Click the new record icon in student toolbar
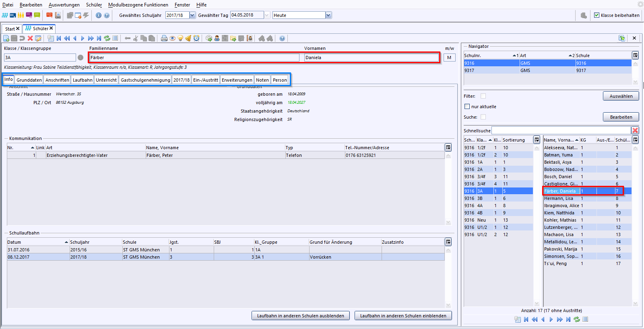Image resolution: width=644 pixels, height=329 pixels. (6, 38)
